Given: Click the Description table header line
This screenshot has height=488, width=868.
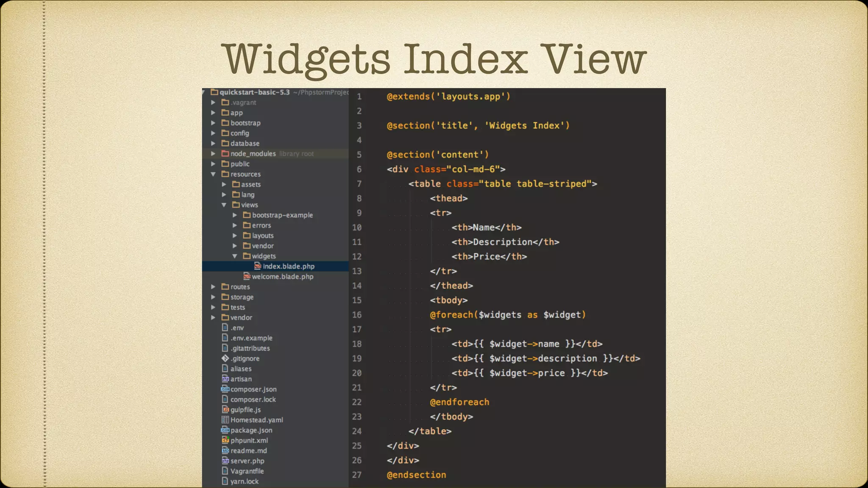Looking at the screenshot, I should (x=505, y=242).
